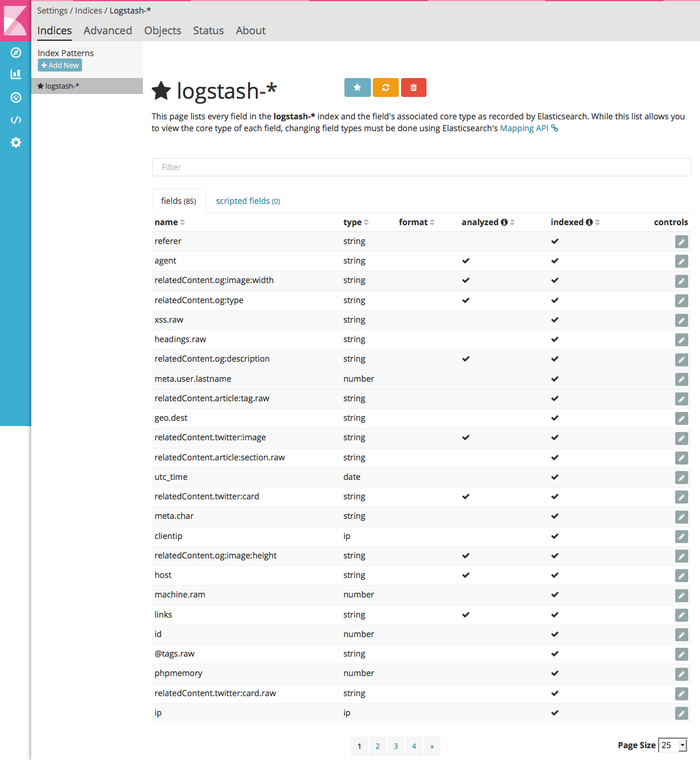Viewport: 700px width, 760px height.
Task: Edit the meta.char field
Action: click(x=682, y=517)
